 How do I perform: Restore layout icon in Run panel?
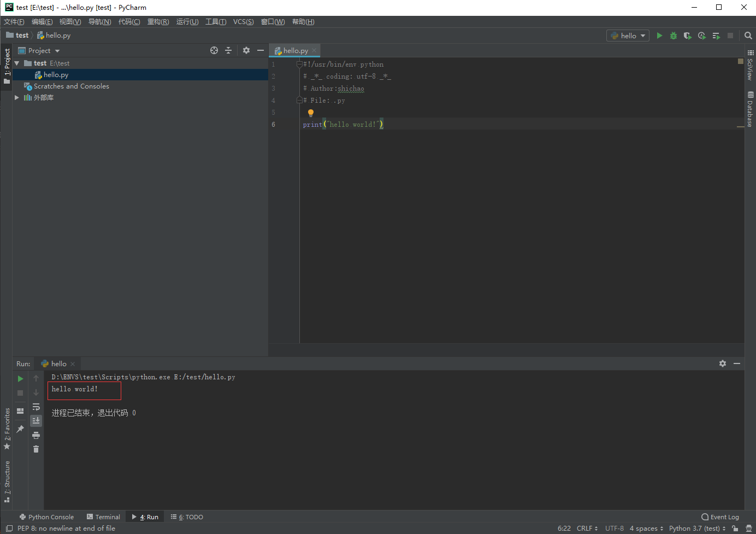point(20,410)
